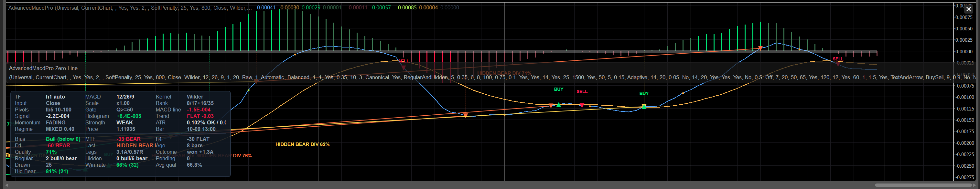Click the Bias value 'Bull (below 0)'
This screenshot has height=189, width=980.
(x=63, y=139)
